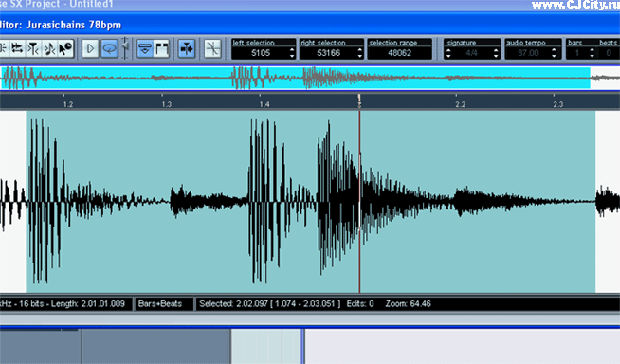Click ruler position 2.2
The image size is (620, 364).
pos(460,104)
